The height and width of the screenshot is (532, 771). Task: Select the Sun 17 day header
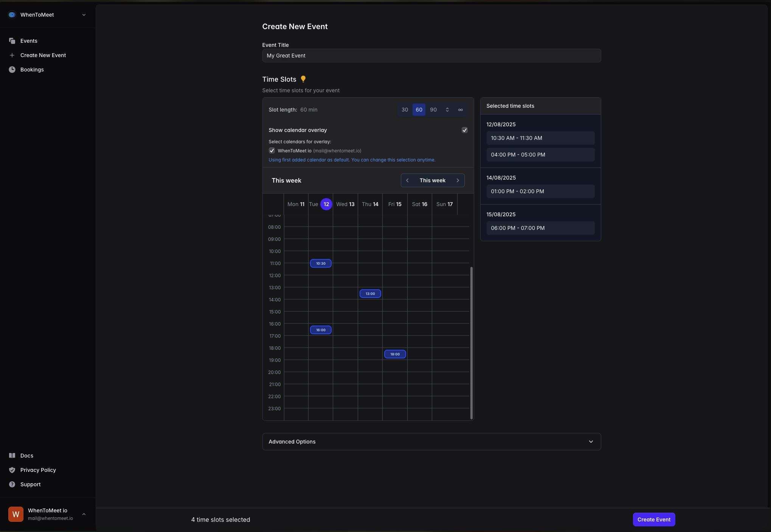point(445,204)
